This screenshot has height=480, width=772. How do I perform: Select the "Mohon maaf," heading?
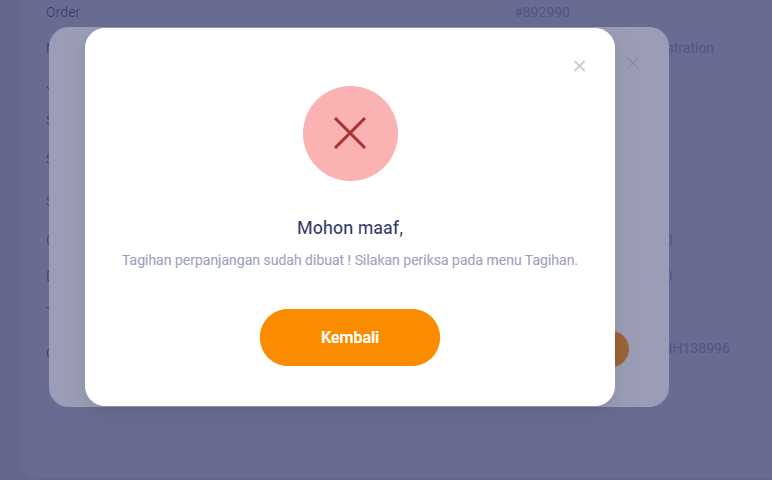(x=350, y=228)
